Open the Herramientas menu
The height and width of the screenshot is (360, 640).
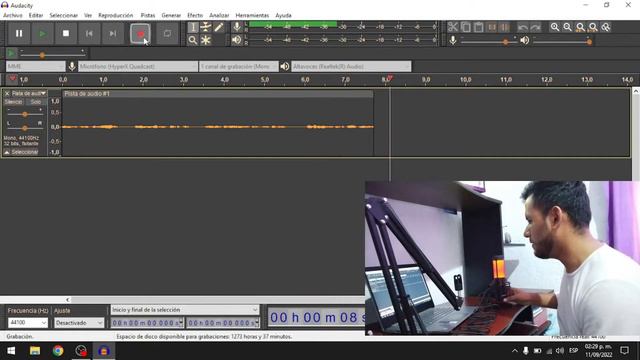[252, 15]
